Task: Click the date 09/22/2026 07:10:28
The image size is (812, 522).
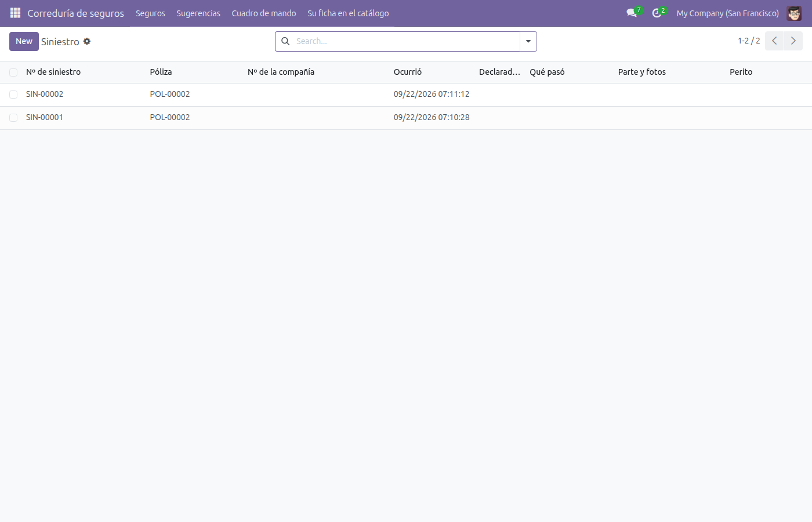Action: coord(432,117)
